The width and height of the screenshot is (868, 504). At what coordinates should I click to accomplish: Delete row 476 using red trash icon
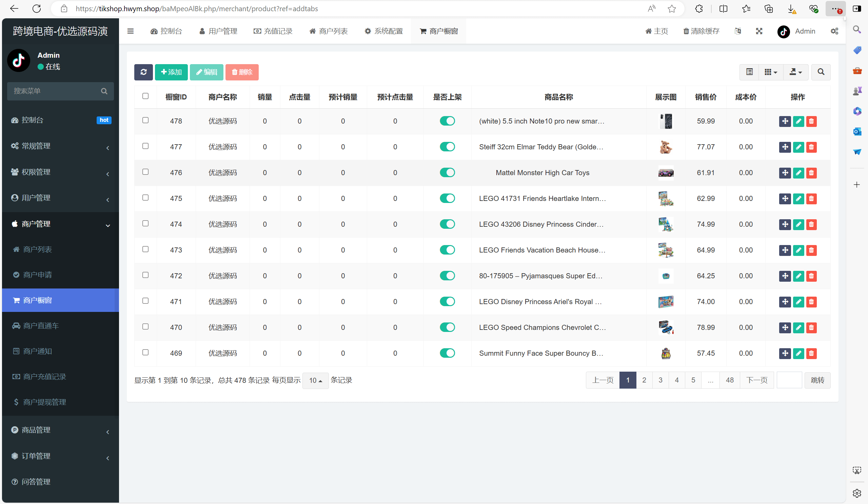pos(811,173)
